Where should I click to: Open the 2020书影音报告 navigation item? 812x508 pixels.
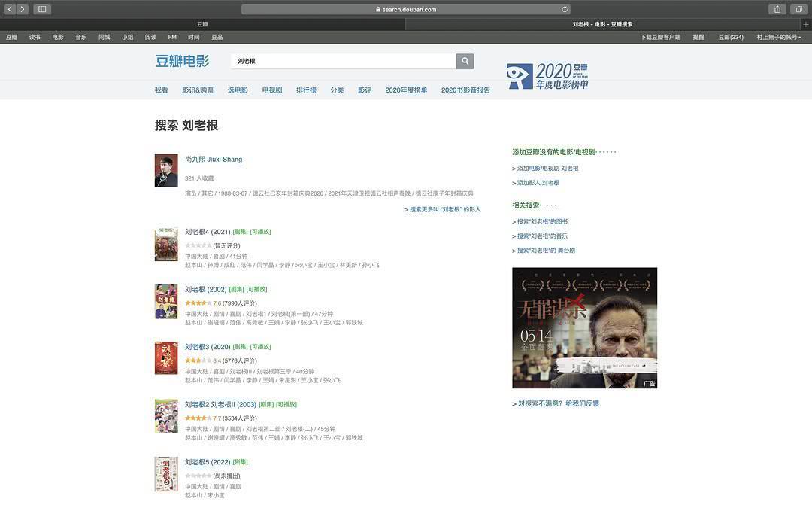pyautogui.click(x=465, y=90)
